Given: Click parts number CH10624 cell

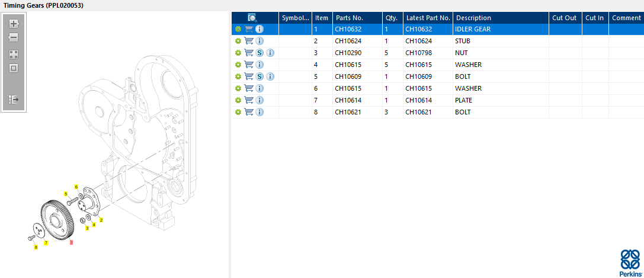Looking at the screenshot, I should 349,41.
